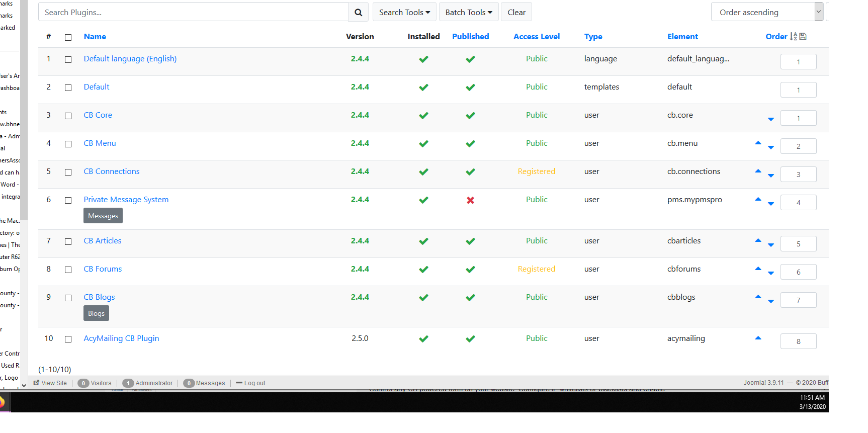Sort table by Published column
Image resolution: width=868 pixels, height=433 pixels.
(x=470, y=36)
